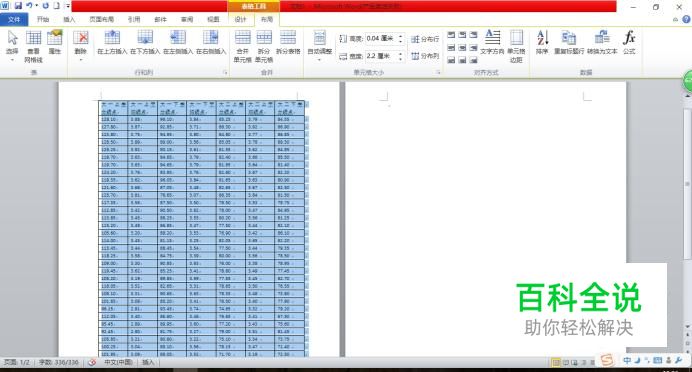The image size is (692, 372).
Task: Align cell text center left
Action: tap(451, 47)
